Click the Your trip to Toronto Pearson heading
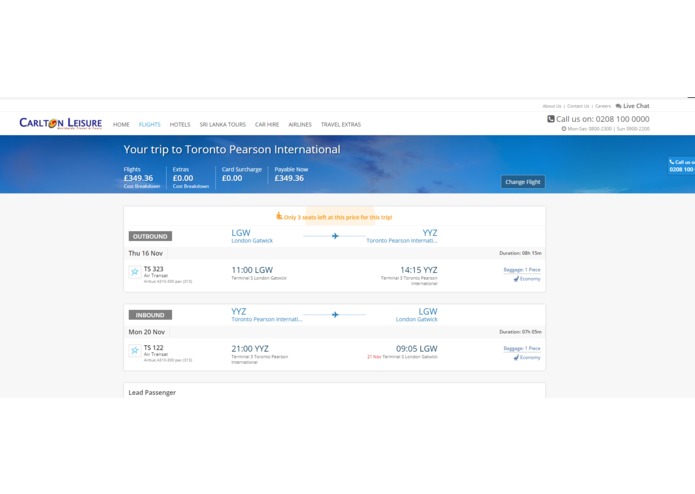The width and height of the screenshot is (695, 494). [x=232, y=150]
